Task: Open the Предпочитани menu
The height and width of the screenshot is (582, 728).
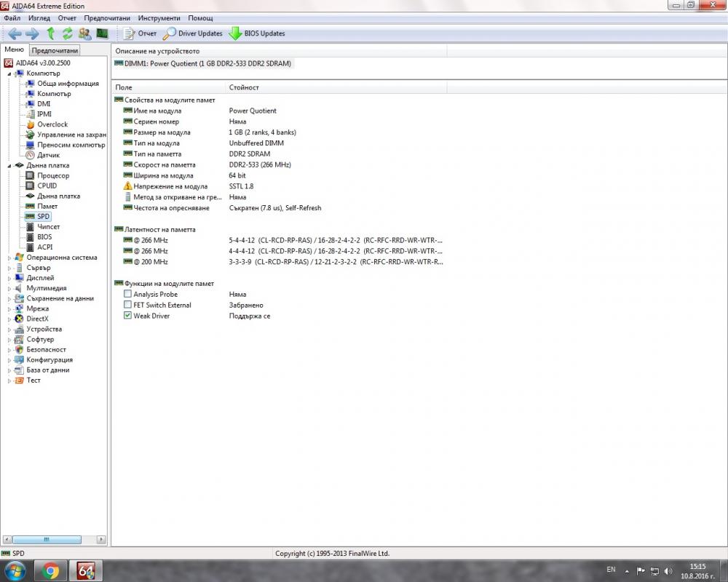Action: 107,18
